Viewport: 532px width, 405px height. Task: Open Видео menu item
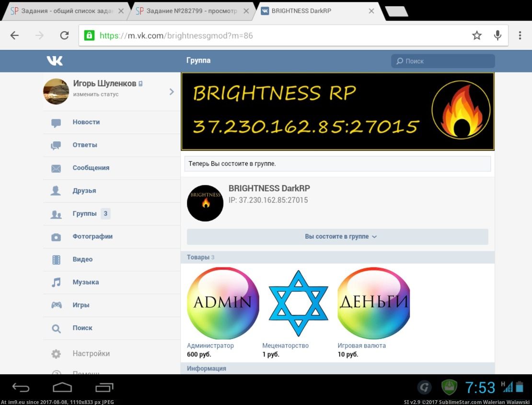pyautogui.click(x=112, y=259)
